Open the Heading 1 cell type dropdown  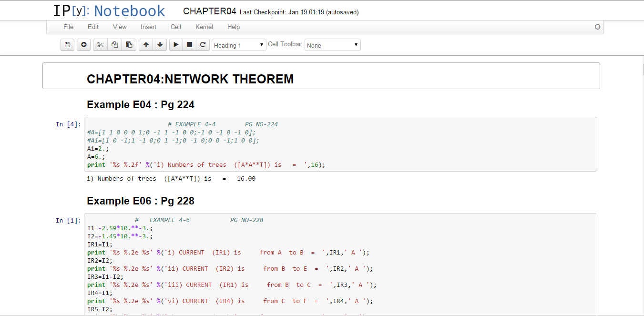point(239,45)
